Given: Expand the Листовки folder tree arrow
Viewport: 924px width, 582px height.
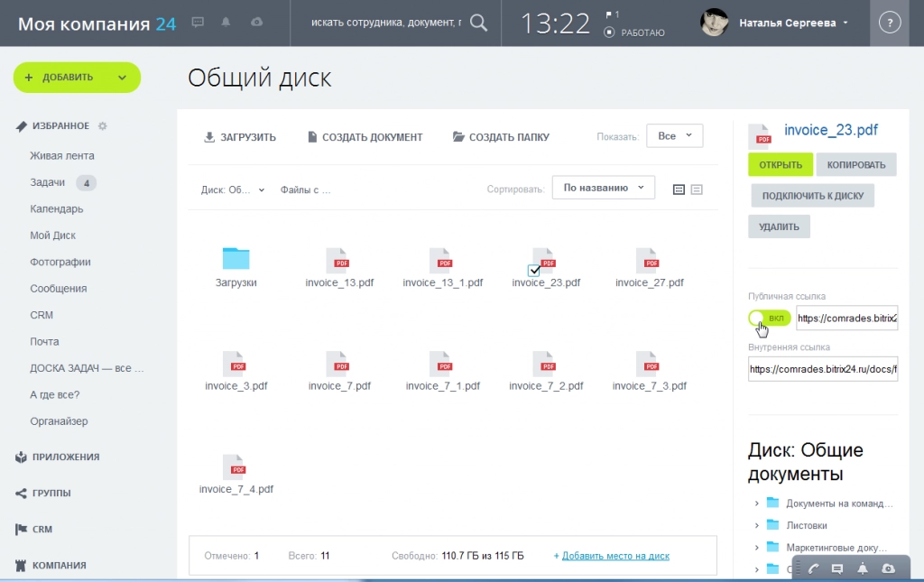Looking at the screenshot, I should click(x=755, y=525).
